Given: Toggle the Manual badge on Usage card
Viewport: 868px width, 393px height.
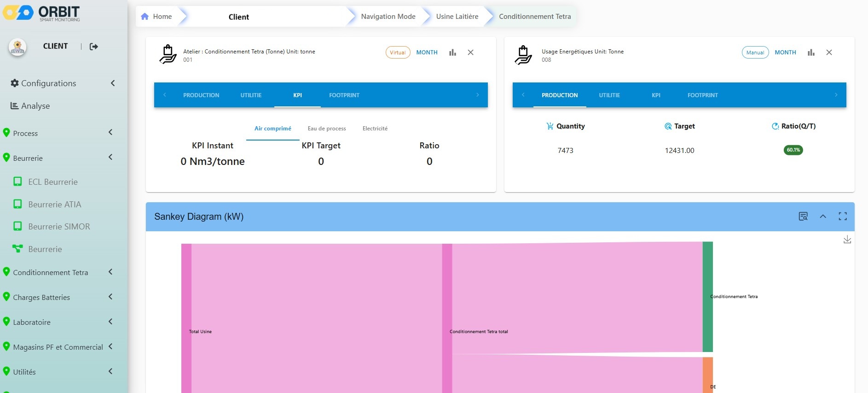Looking at the screenshot, I should 755,53.
